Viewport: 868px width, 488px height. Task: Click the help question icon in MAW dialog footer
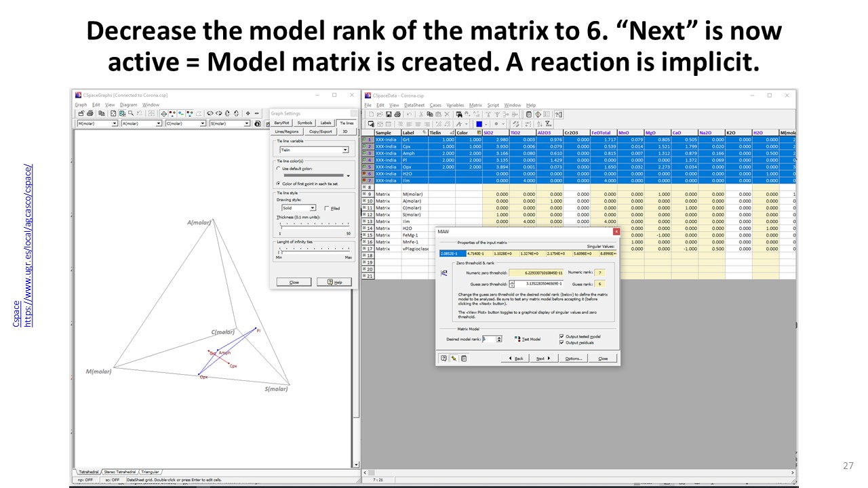tap(444, 359)
